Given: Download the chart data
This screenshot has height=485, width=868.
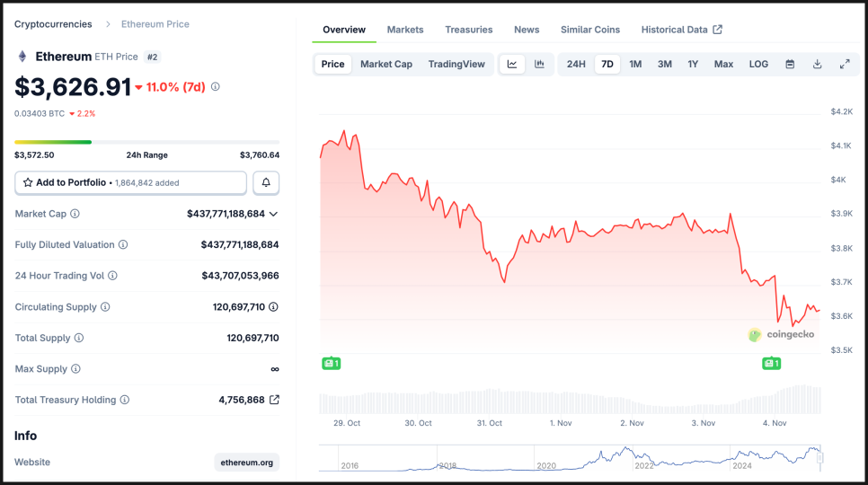Looking at the screenshot, I should pos(818,64).
